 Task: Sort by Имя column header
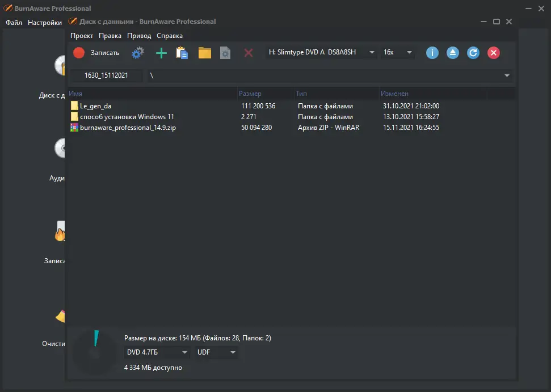click(152, 94)
